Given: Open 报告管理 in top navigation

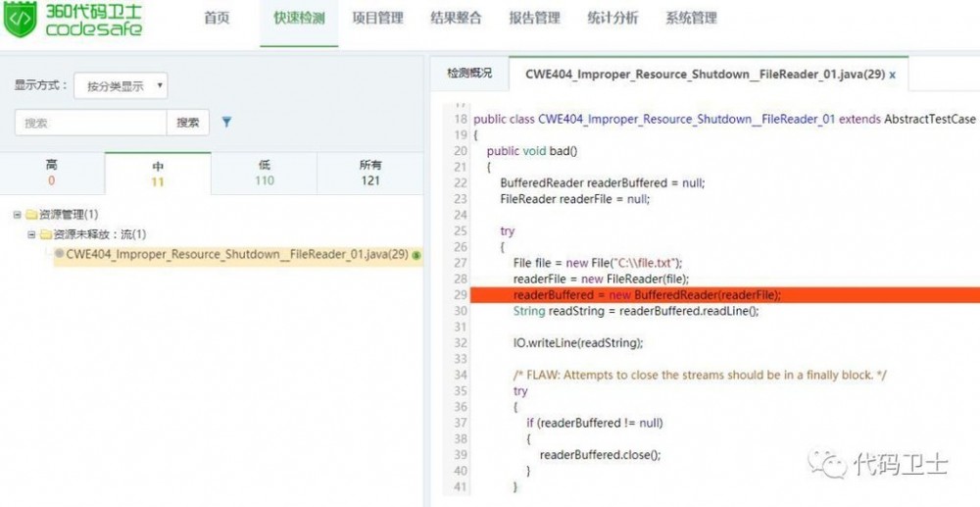Looking at the screenshot, I should point(534,18).
